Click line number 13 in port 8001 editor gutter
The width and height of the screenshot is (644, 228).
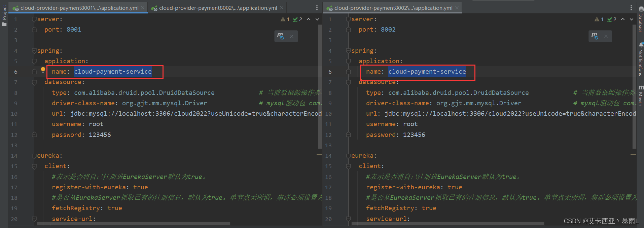point(14,145)
